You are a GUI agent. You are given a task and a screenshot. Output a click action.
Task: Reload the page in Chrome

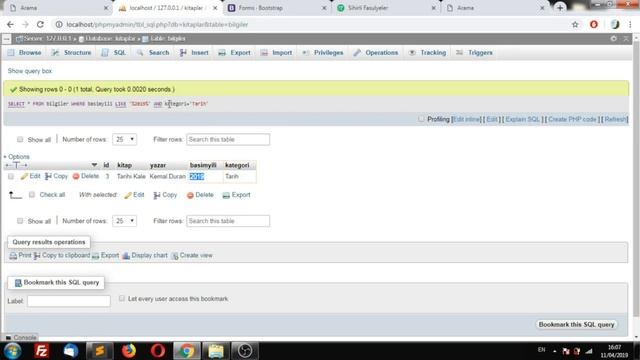click(x=40, y=24)
